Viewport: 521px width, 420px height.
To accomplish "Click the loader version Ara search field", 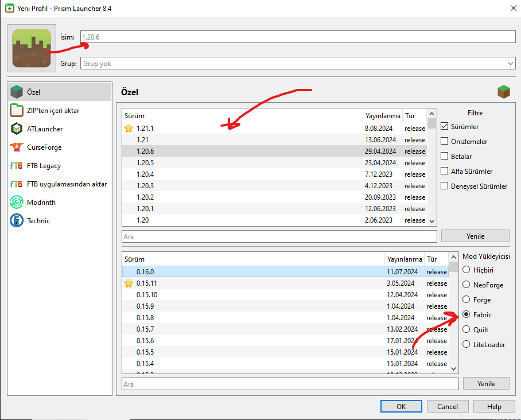I will coord(290,384).
